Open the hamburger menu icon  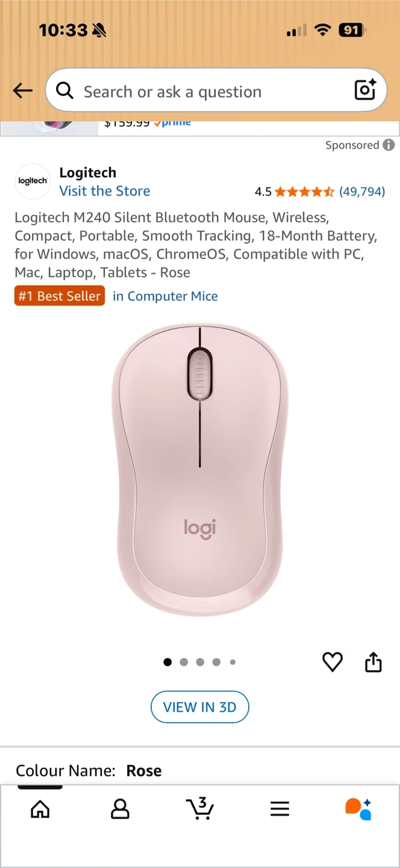click(x=280, y=809)
